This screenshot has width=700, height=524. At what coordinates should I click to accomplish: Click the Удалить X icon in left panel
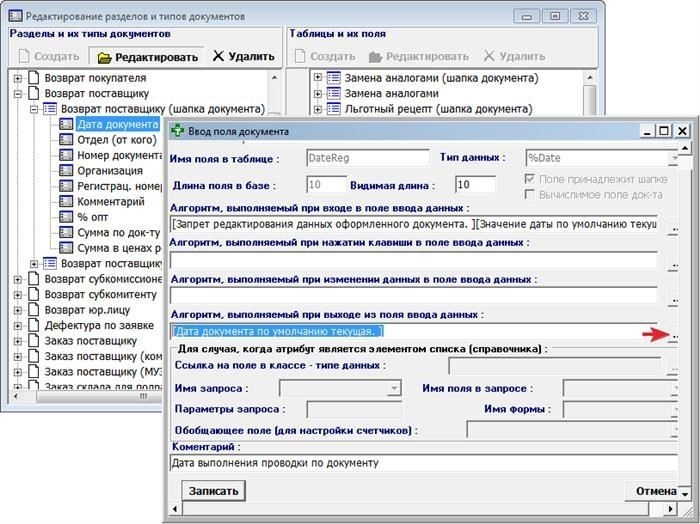pos(219,57)
